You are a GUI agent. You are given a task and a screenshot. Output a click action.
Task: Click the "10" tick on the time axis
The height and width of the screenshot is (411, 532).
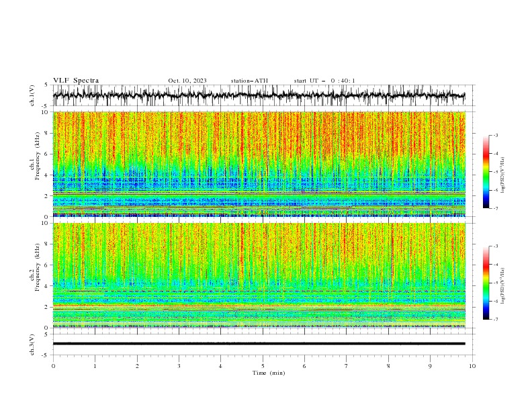click(472, 366)
